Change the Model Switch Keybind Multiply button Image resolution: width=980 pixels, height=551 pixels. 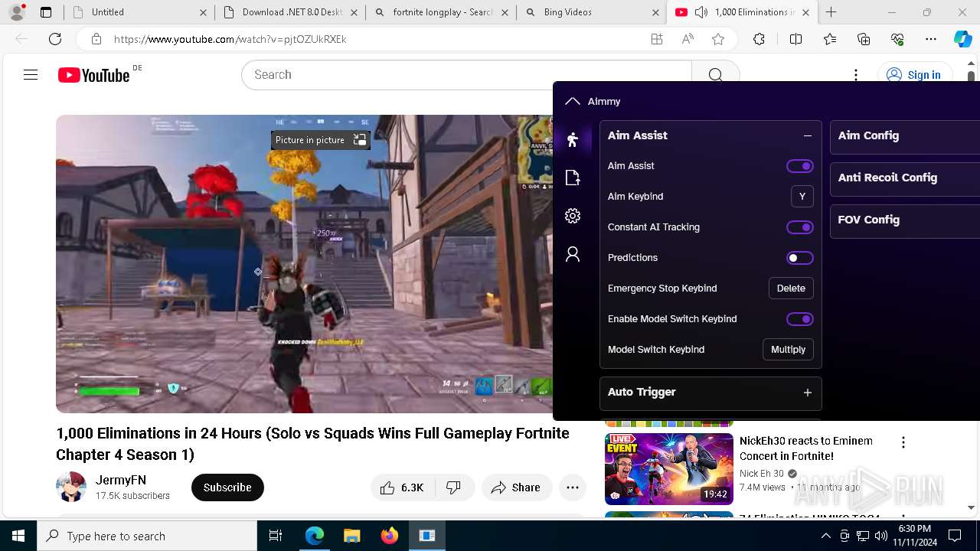click(788, 350)
